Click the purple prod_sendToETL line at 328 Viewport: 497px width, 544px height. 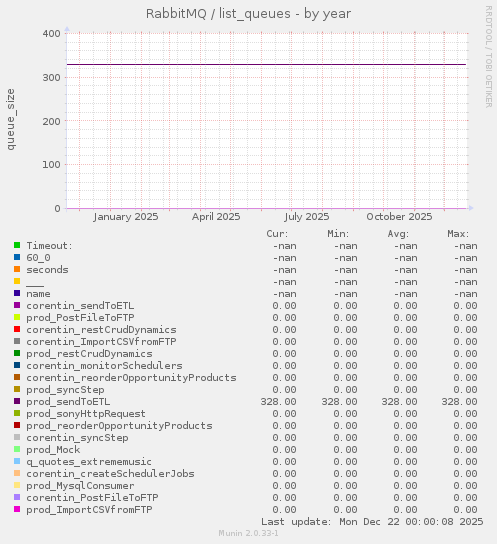(x=266, y=65)
